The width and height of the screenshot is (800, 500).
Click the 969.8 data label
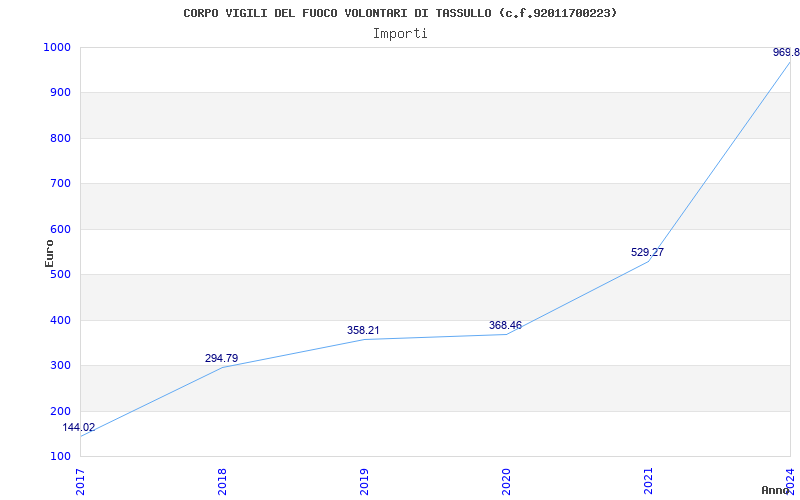[786, 52]
